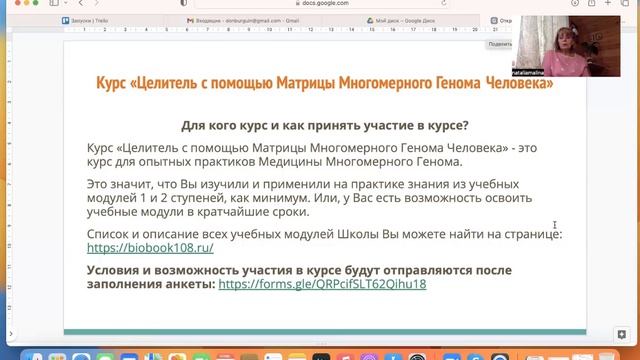Go back with Safari's back arrow
Viewport: 640px width, 360px height.
tap(81, 3)
